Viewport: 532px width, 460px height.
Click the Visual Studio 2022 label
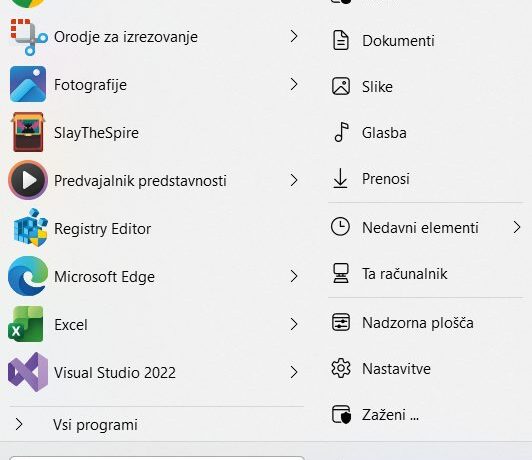click(115, 372)
